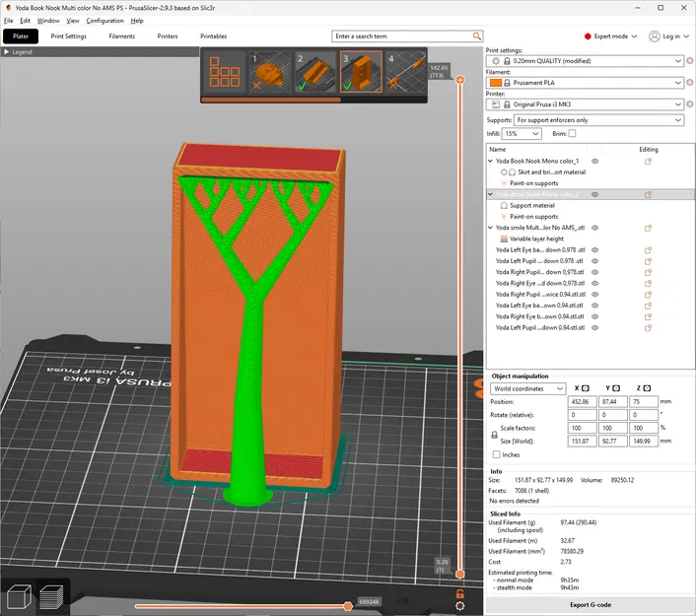Open the File menu

pyautogui.click(x=9, y=21)
